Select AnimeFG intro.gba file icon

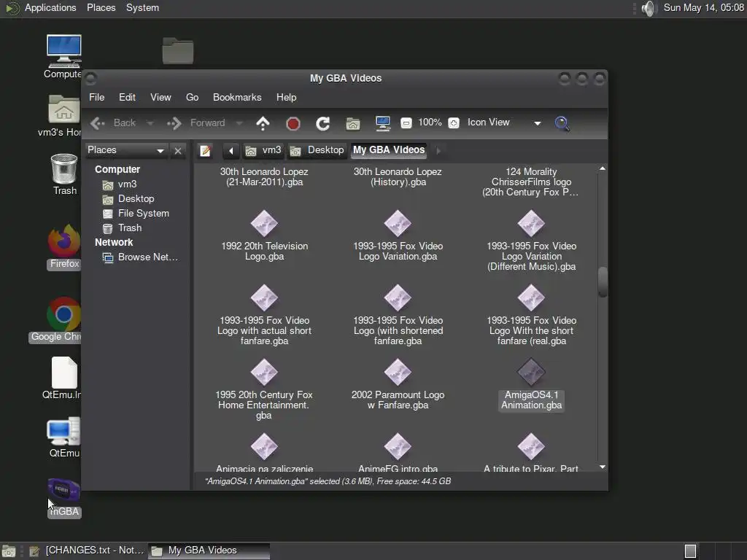coord(398,446)
